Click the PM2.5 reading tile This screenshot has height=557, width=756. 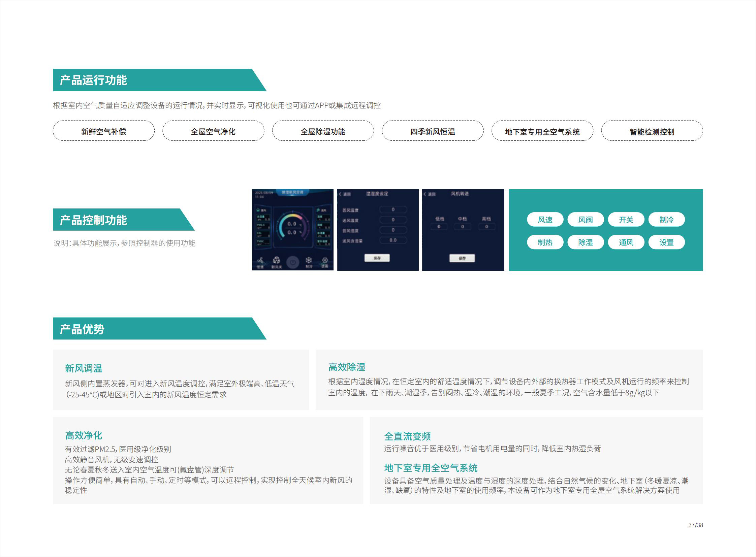click(x=263, y=226)
